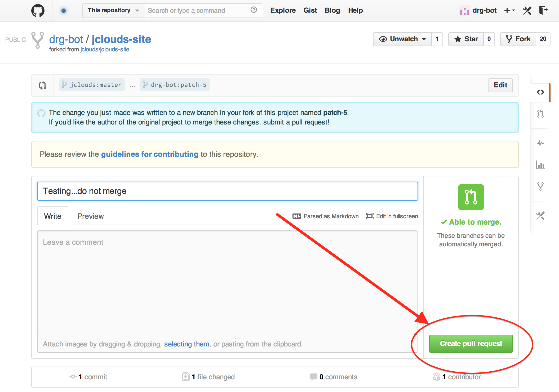Image resolution: width=559 pixels, height=392 pixels.
Task: Open Pull Requests icon in right sidebar
Action: click(540, 114)
